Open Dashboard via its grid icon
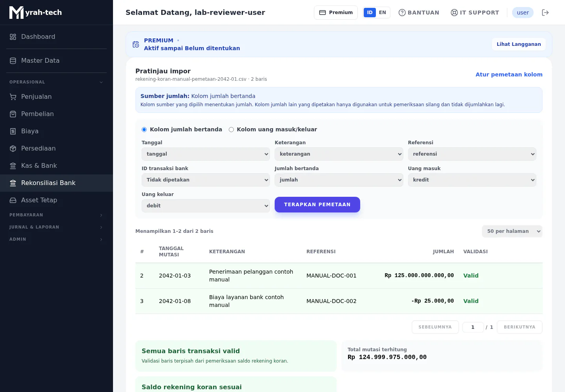565x392 pixels. coord(13,37)
